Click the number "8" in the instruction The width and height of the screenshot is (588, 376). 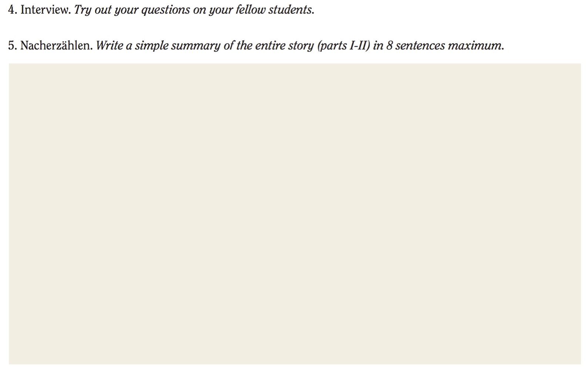tap(389, 46)
